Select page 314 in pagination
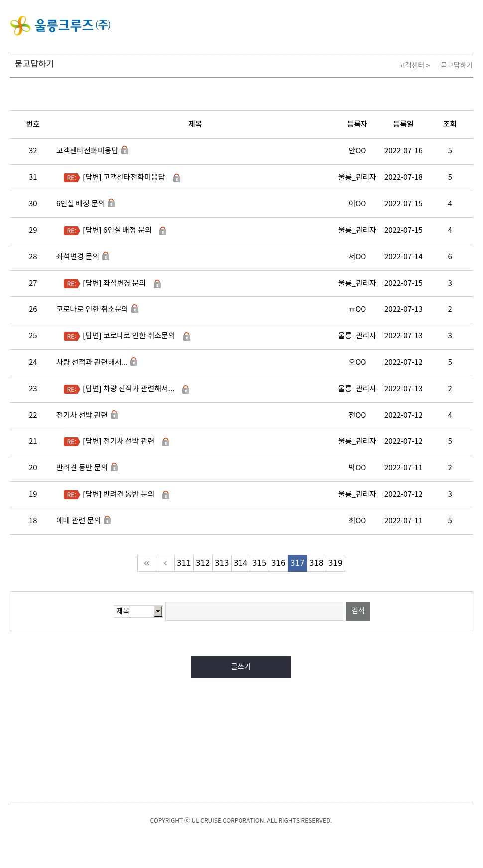The height and width of the screenshot is (868, 483). tap(241, 563)
